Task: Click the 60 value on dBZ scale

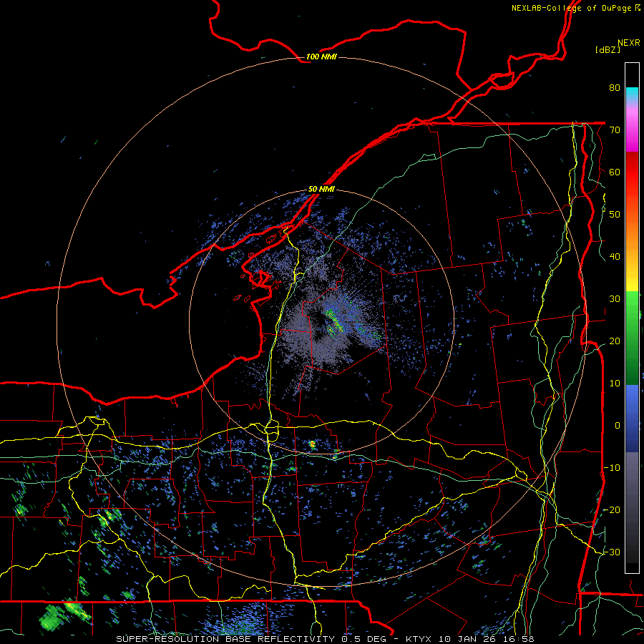Action: coord(615,172)
